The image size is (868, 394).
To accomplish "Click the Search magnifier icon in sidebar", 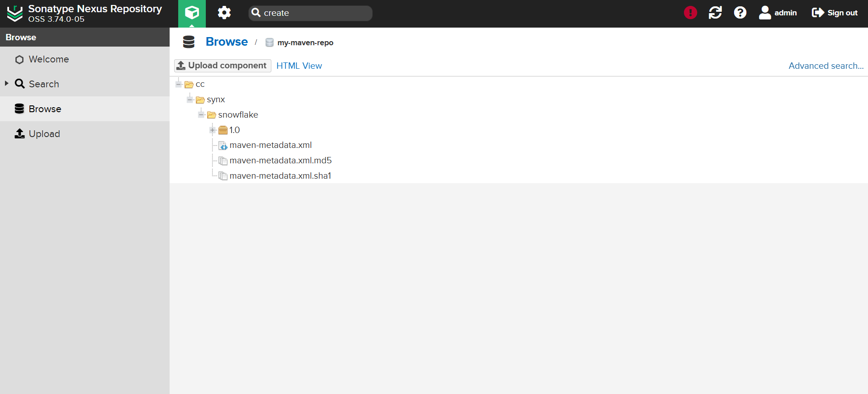I will click(x=19, y=84).
